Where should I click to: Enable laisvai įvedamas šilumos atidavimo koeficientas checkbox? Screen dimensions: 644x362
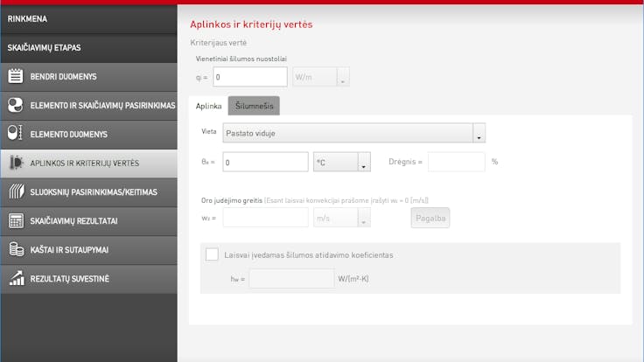click(x=212, y=254)
